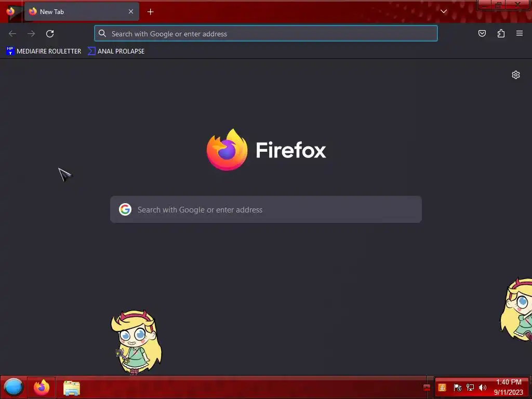Image resolution: width=532 pixels, height=399 pixels.
Task: Click the Java tray icon
Action: (x=442, y=388)
